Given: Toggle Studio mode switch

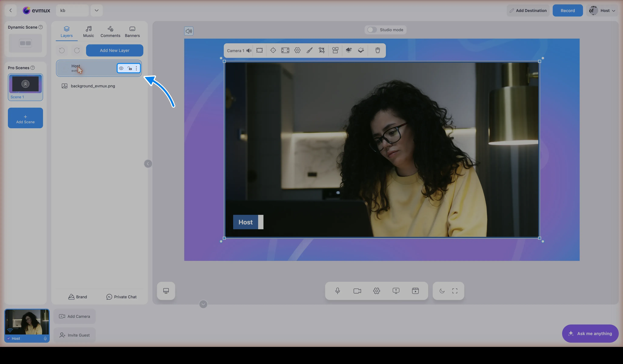Looking at the screenshot, I should coord(372,30).
